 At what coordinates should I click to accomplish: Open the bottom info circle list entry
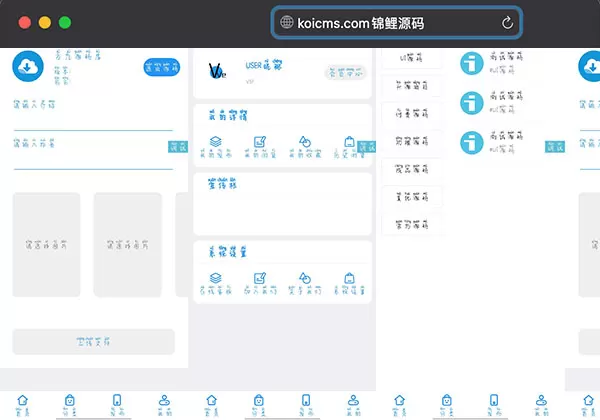click(x=493, y=142)
